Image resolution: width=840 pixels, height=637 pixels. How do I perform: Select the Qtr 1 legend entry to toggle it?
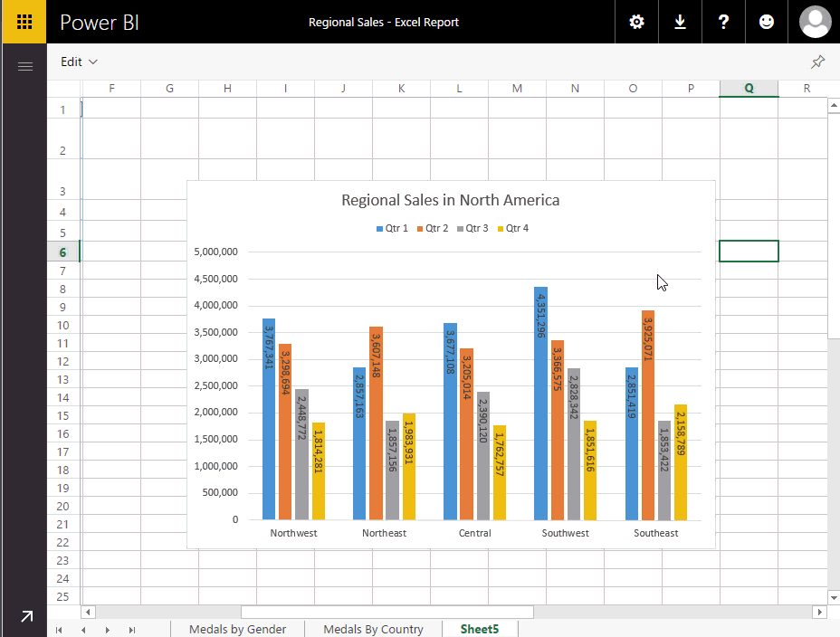tap(394, 228)
